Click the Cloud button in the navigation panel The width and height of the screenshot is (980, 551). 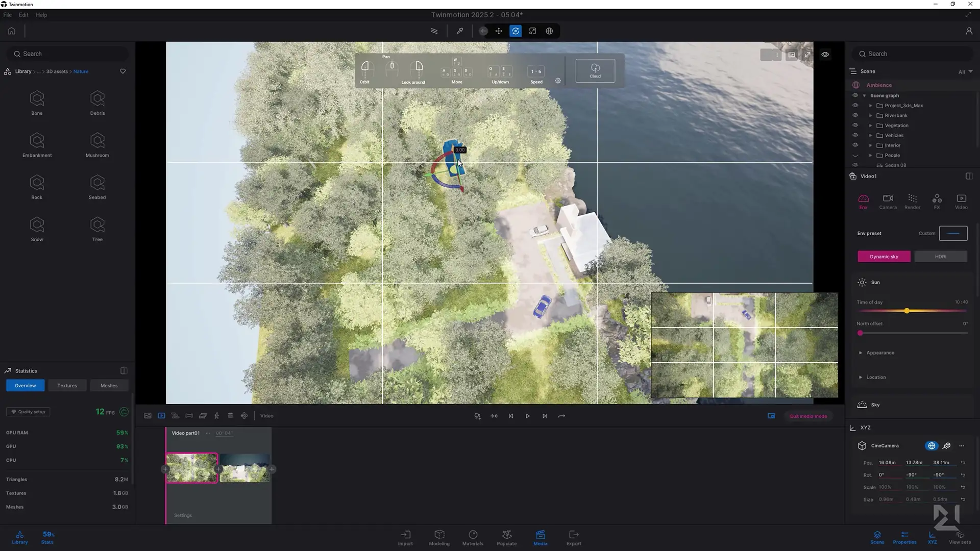595,70
